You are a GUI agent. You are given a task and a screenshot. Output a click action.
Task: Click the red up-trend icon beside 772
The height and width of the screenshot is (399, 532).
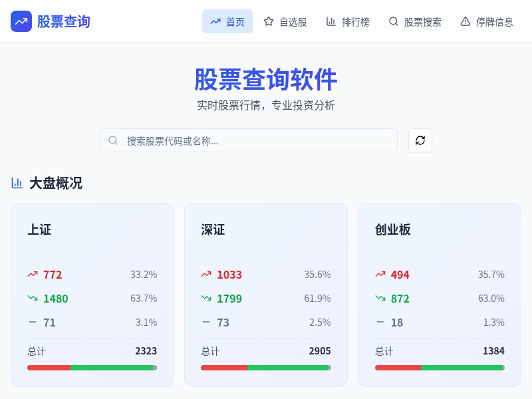click(x=33, y=274)
